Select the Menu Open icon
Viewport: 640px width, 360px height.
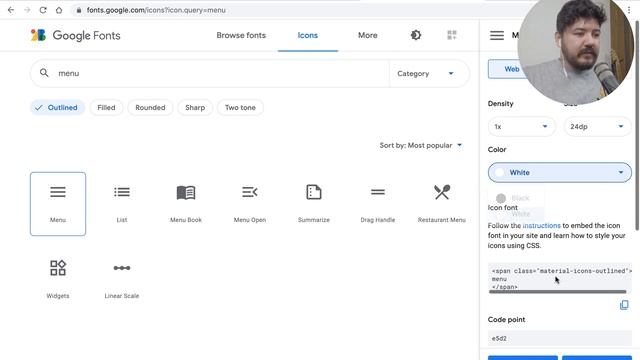pyautogui.click(x=250, y=204)
